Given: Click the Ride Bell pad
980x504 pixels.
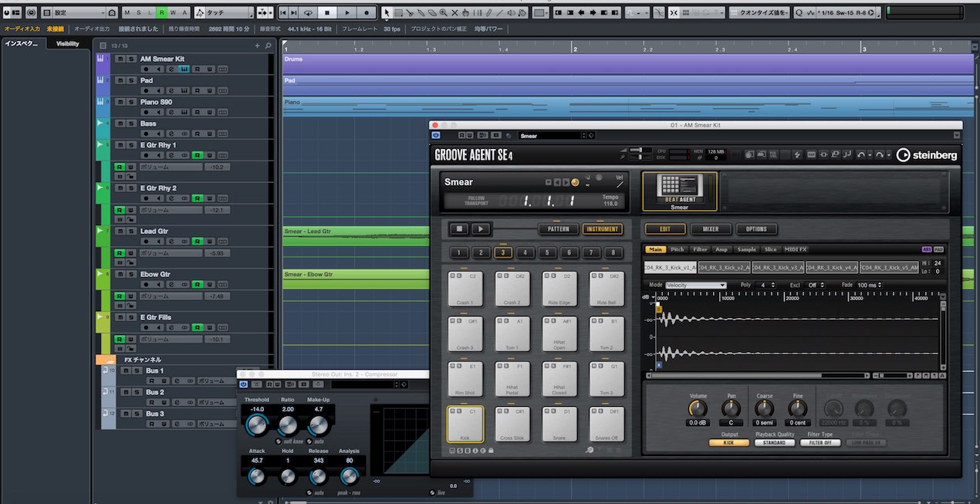Looking at the screenshot, I should (x=607, y=289).
